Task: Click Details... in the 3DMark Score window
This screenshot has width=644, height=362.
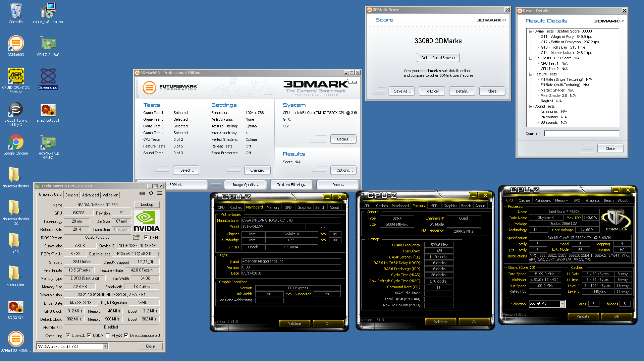Action: 463,91
